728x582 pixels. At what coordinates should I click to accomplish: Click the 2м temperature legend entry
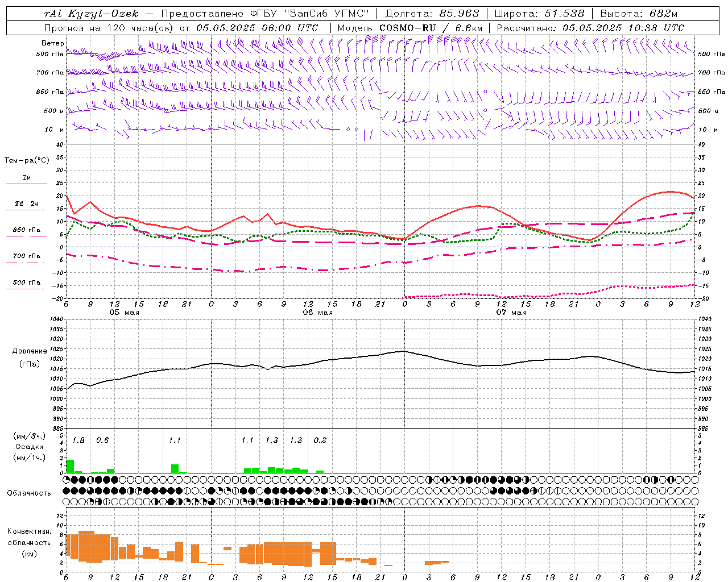click(27, 177)
